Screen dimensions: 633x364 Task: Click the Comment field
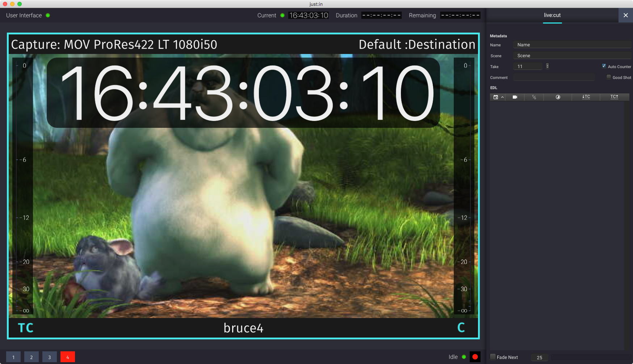[554, 77]
